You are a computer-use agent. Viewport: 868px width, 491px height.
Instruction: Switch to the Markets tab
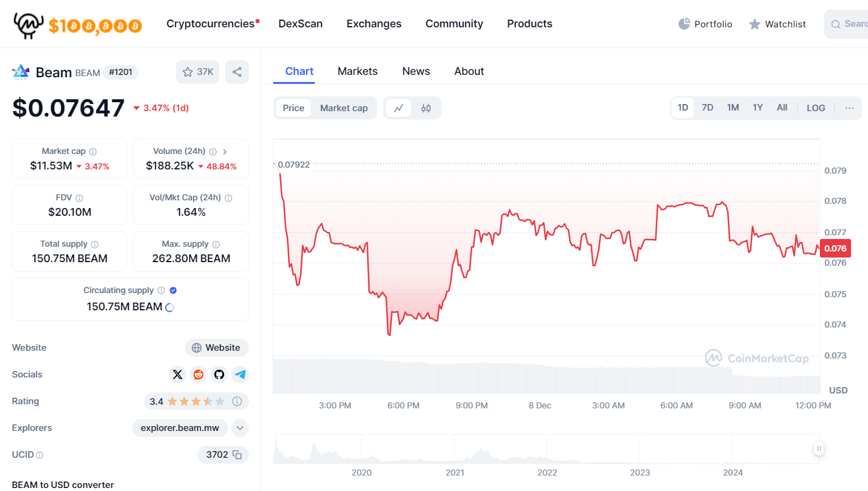click(358, 71)
